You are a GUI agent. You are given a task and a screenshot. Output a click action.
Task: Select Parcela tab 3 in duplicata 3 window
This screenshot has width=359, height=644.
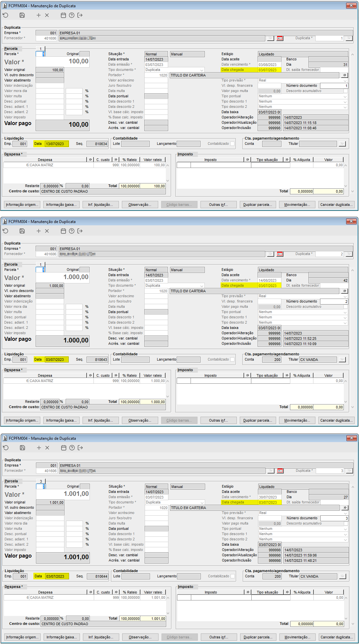[x=41, y=481]
